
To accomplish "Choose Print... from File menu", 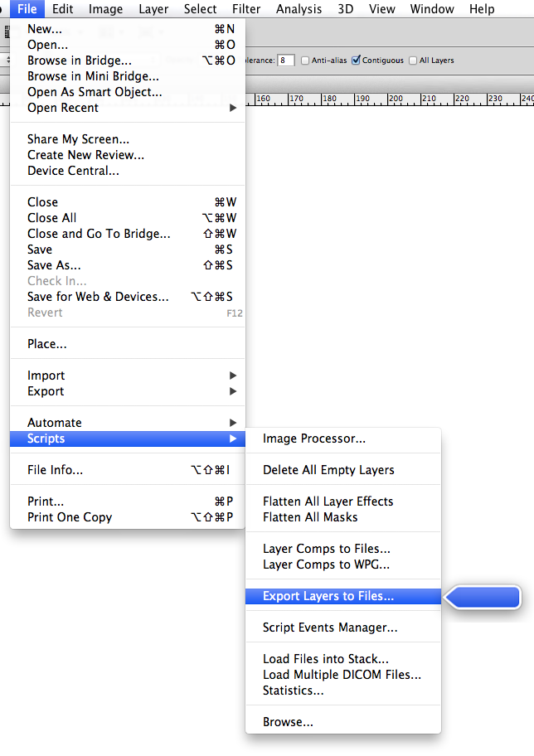I will pyautogui.click(x=128, y=502).
